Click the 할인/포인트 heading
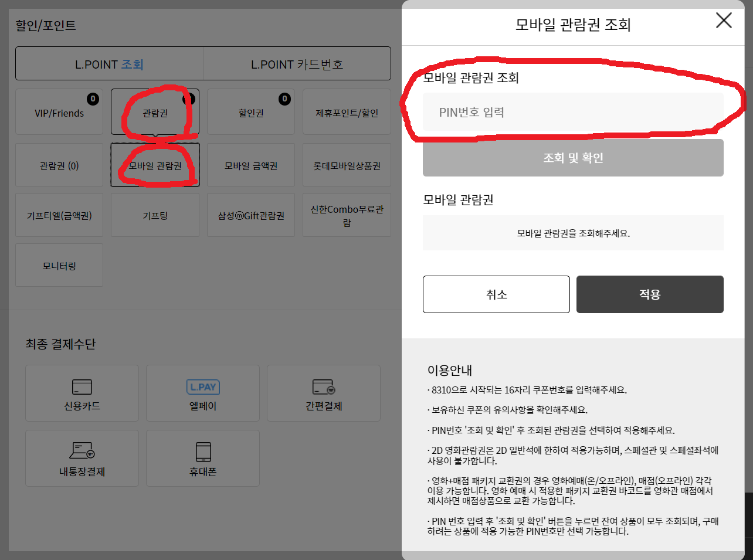Screen dimensions: 753x560 (46, 25)
